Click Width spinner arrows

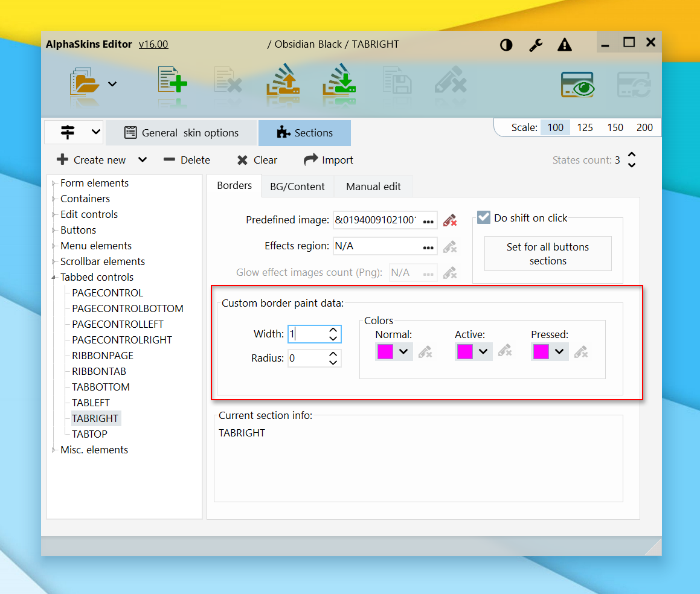point(333,334)
